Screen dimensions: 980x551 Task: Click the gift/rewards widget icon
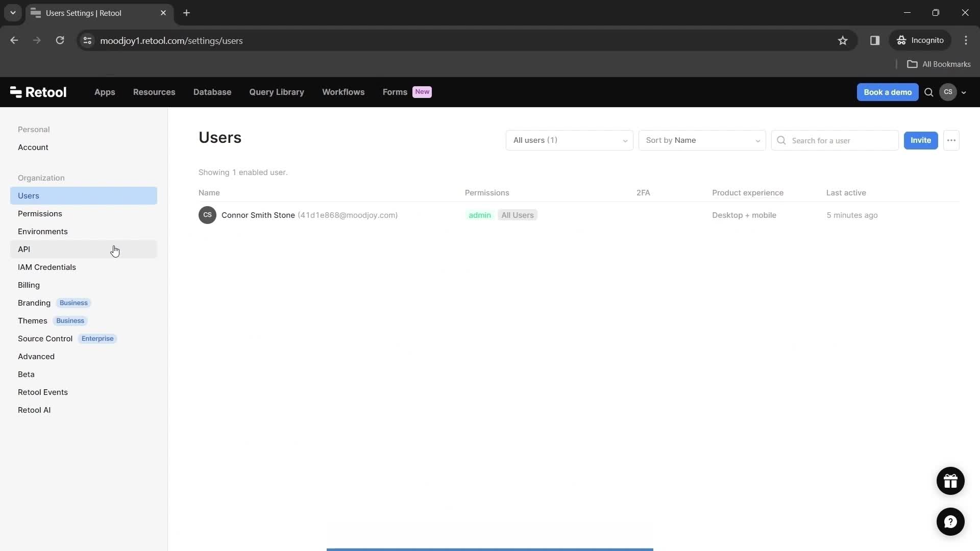tap(950, 481)
